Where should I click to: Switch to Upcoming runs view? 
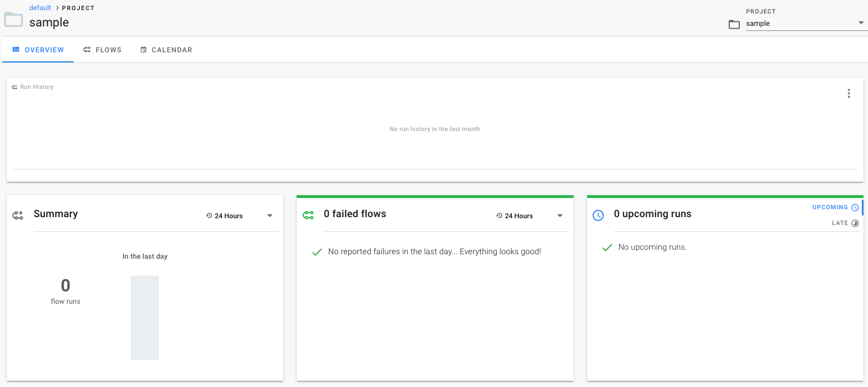coord(835,208)
